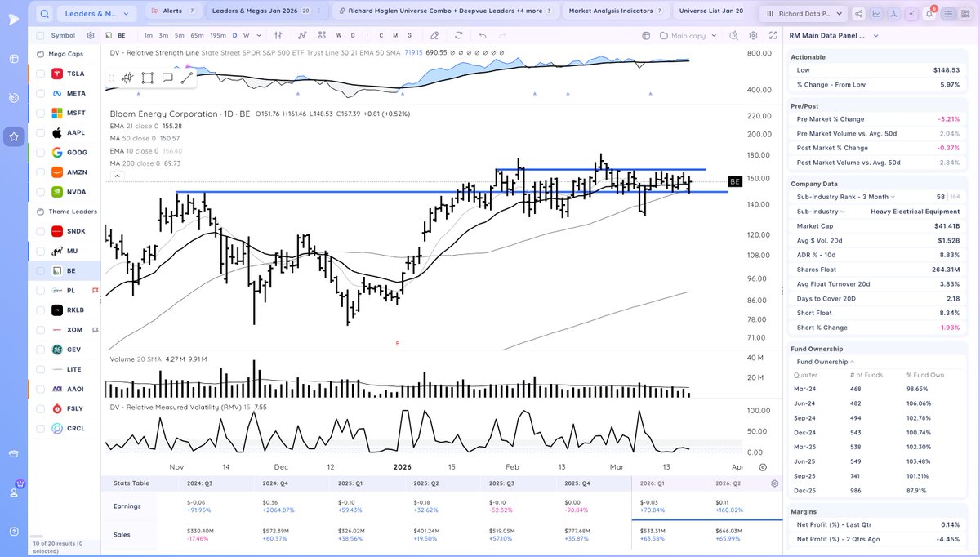
Task: Open the stats table settings gear
Action: click(x=774, y=483)
